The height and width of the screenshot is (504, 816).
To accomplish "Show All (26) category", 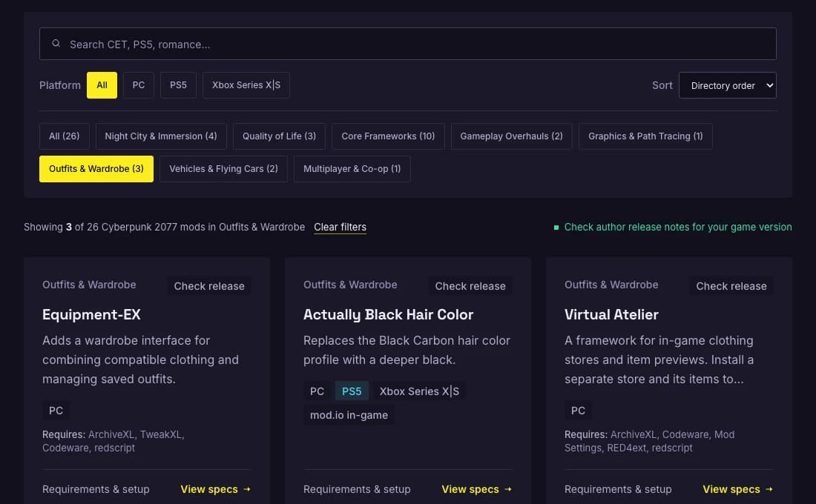I will click(x=64, y=136).
